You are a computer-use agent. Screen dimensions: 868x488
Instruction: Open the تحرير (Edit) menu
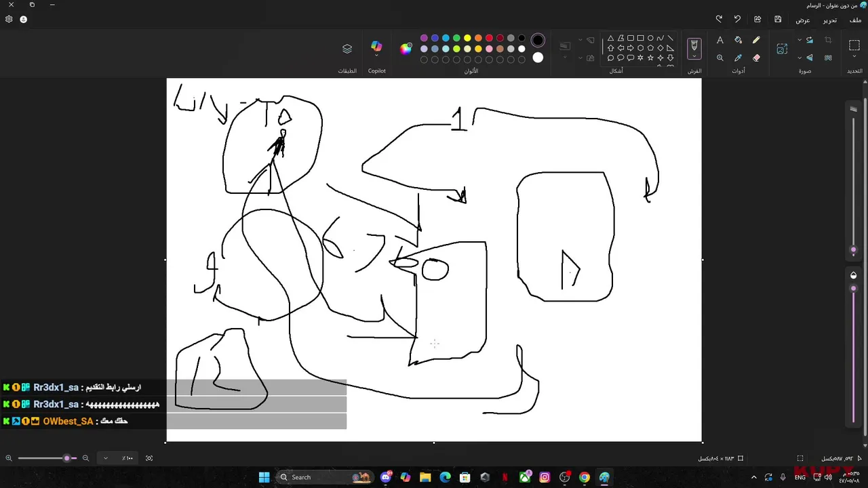[x=830, y=20]
